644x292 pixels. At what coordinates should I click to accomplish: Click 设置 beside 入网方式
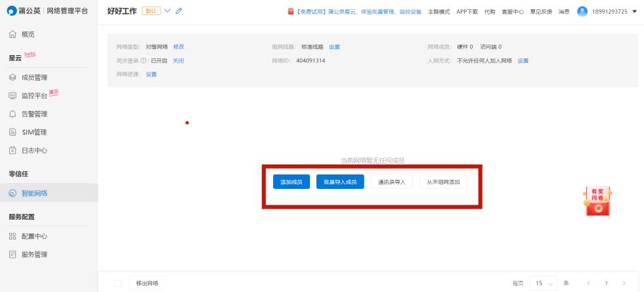click(523, 61)
